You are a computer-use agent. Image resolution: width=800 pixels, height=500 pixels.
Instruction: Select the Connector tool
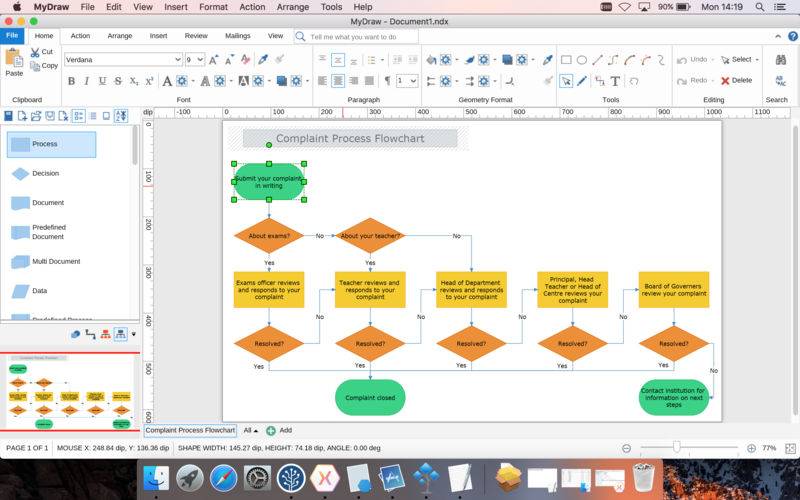600,81
